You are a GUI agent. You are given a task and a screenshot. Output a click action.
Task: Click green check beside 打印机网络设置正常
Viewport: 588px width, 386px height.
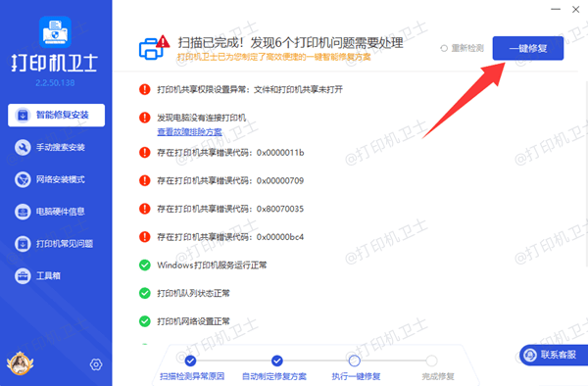pyautogui.click(x=144, y=321)
